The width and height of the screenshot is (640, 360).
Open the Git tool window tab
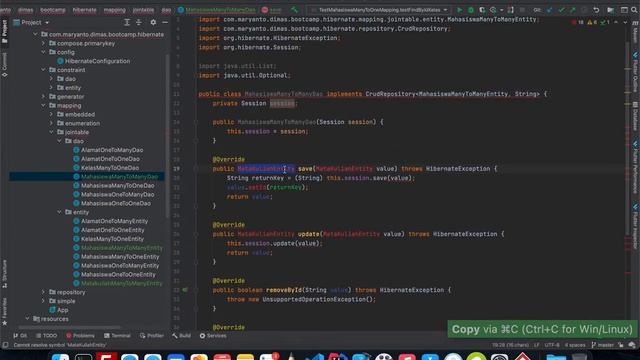[20, 336]
